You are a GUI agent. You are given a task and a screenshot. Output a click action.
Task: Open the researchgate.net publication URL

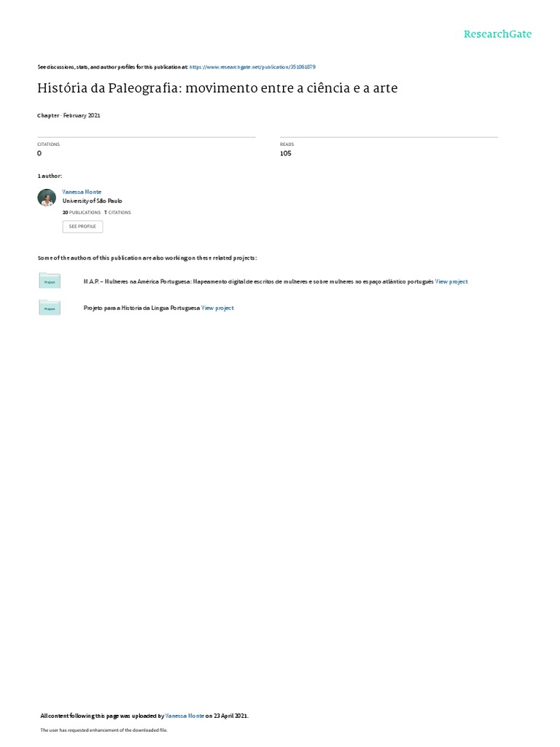[x=252, y=67]
